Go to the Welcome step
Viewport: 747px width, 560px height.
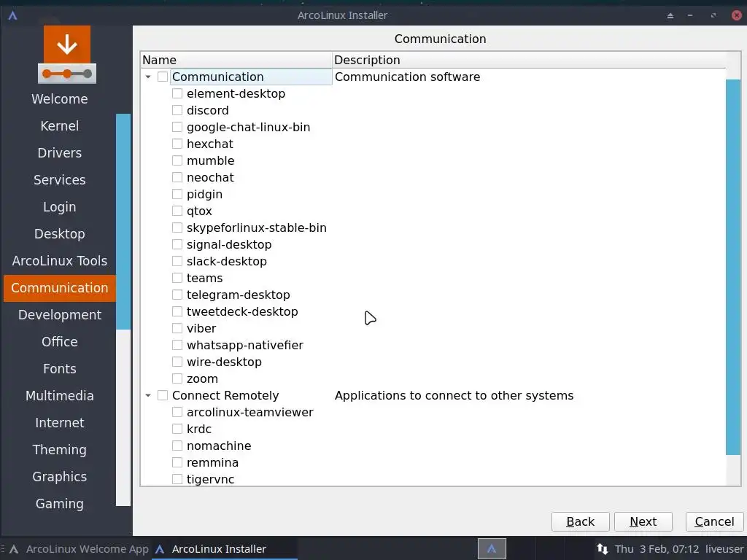[60, 99]
